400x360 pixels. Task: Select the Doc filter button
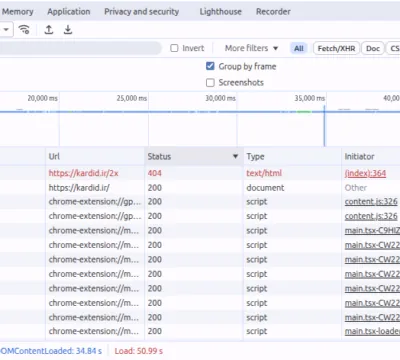click(373, 48)
